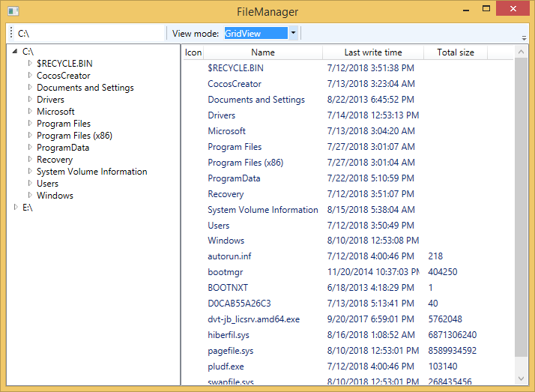
Task: Select pagefile.sys in file list
Action: (x=348, y=350)
